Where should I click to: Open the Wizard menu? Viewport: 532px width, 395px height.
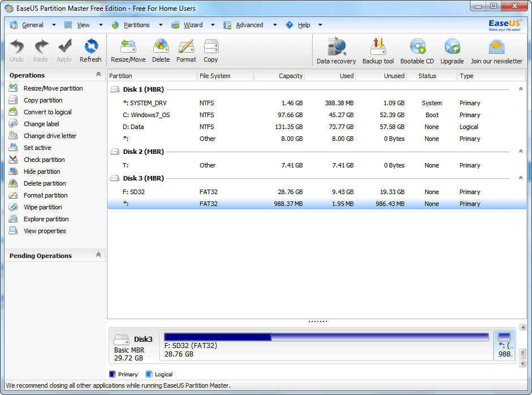[x=193, y=25]
